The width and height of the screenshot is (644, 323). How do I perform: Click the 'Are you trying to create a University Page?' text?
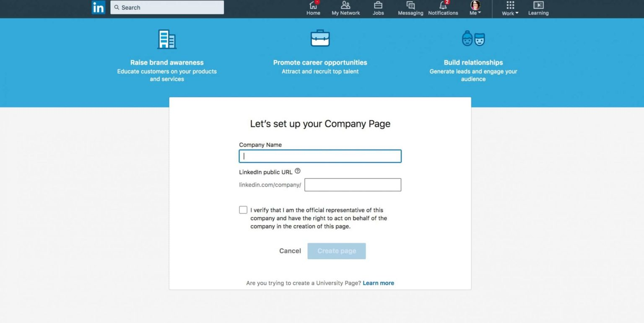304,283
